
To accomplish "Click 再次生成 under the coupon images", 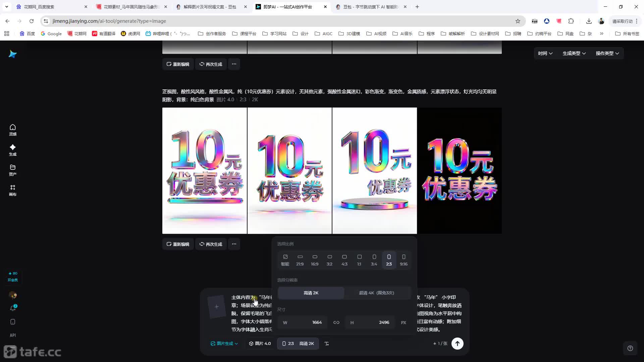I will click(211, 244).
